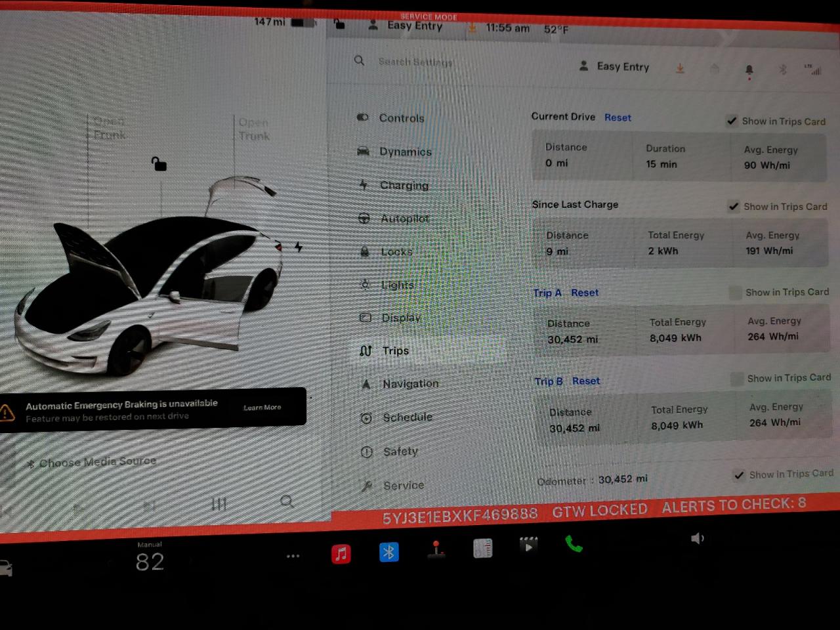
Task: Click the Manual 82 temperature setting
Action: point(150,558)
